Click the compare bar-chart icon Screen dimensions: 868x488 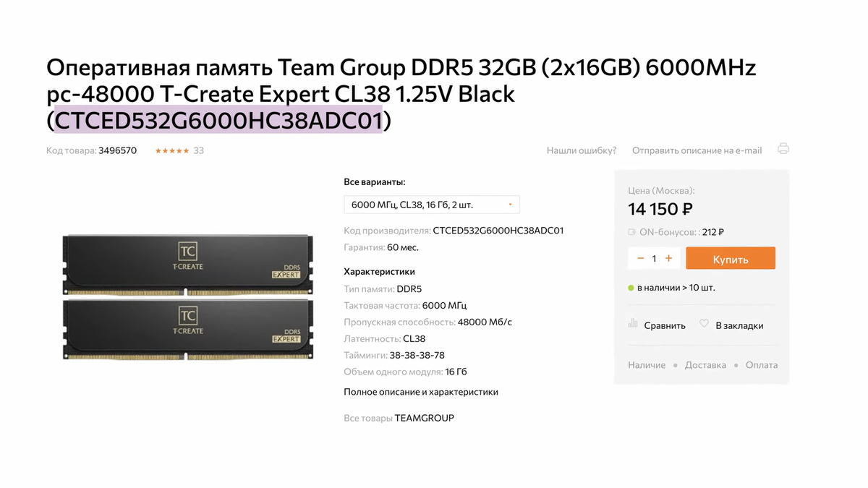click(633, 324)
